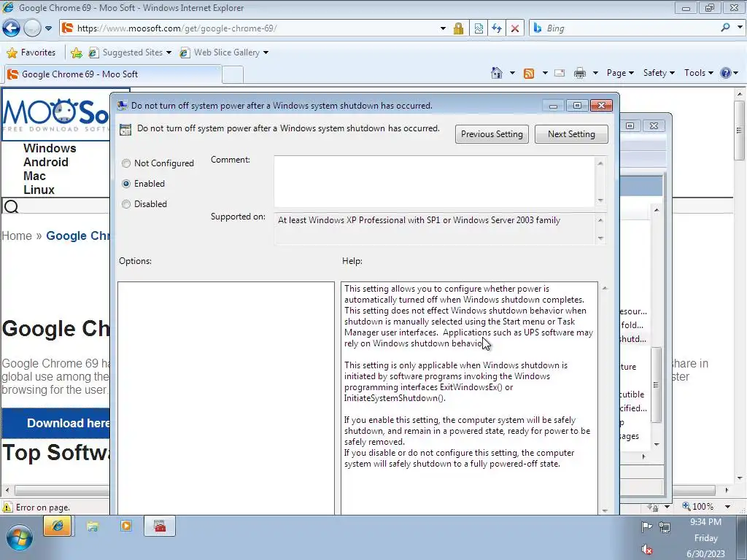Click the search magnifier icon
The width and height of the screenshot is (747, 560).
point(725,28)
